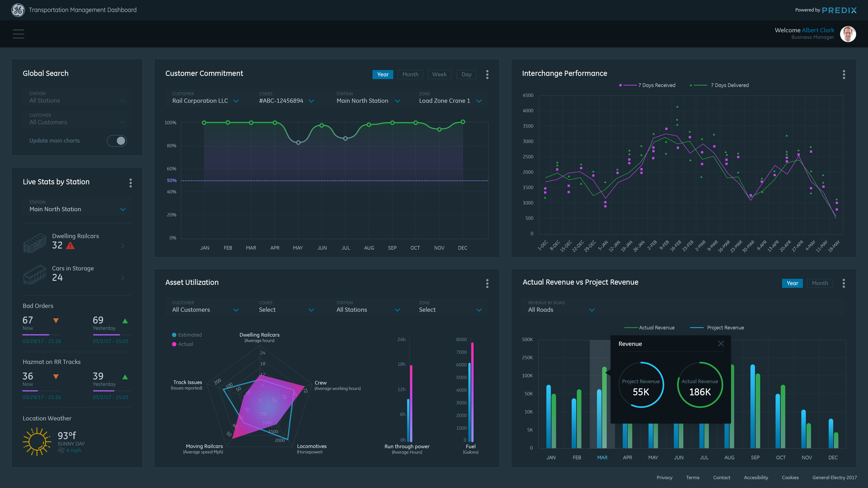
Task: Click the Dwelling Railcars red warning icon
Action: [x=70, y=246]
